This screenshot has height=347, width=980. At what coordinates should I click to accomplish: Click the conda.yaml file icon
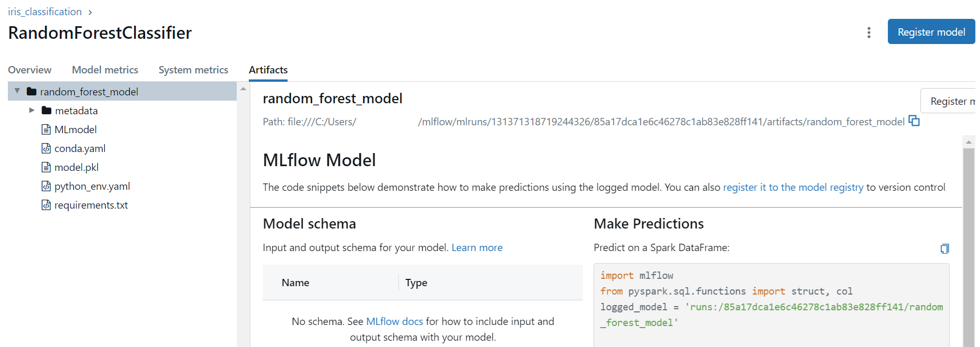[x=46, y=148]
